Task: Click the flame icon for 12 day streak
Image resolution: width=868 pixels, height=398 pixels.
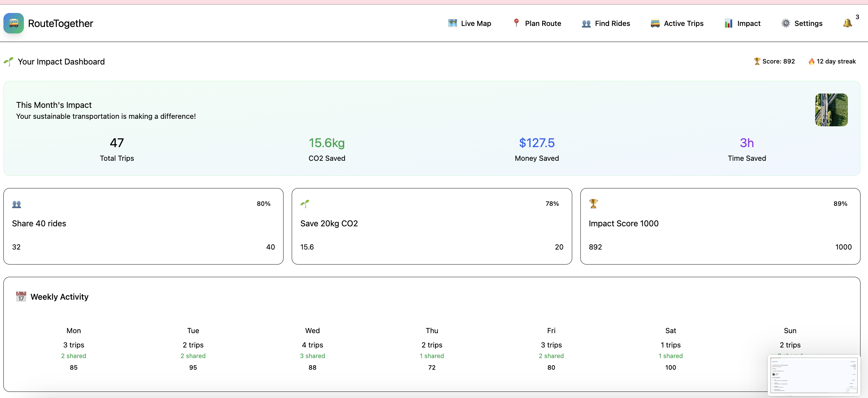Action: point(811,61)
